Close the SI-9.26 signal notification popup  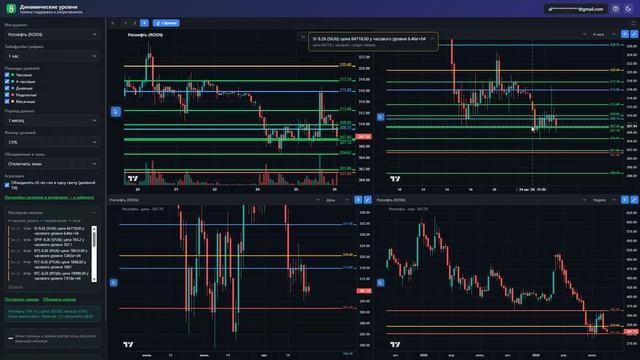[x=432, y=39]
